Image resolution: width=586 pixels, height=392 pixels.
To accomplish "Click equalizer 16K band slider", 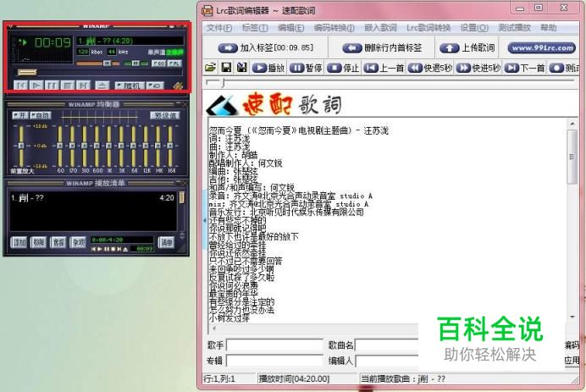I will tap(170, 146).
